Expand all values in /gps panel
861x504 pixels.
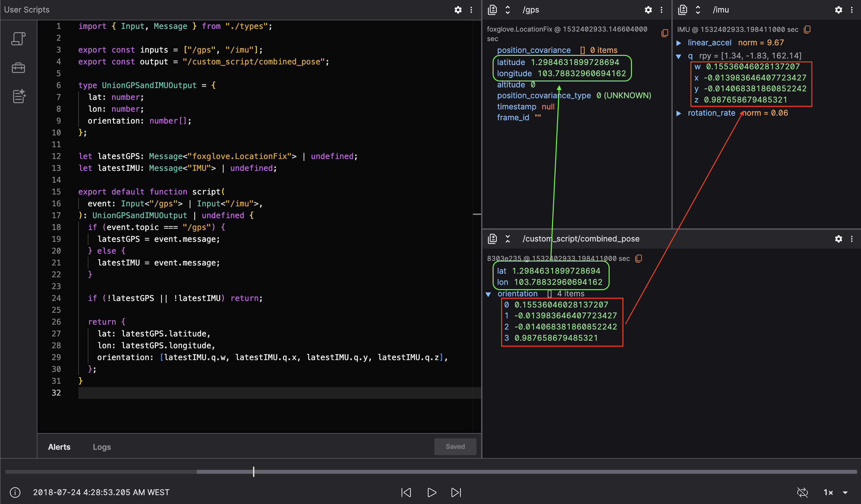tap(508, 10)
